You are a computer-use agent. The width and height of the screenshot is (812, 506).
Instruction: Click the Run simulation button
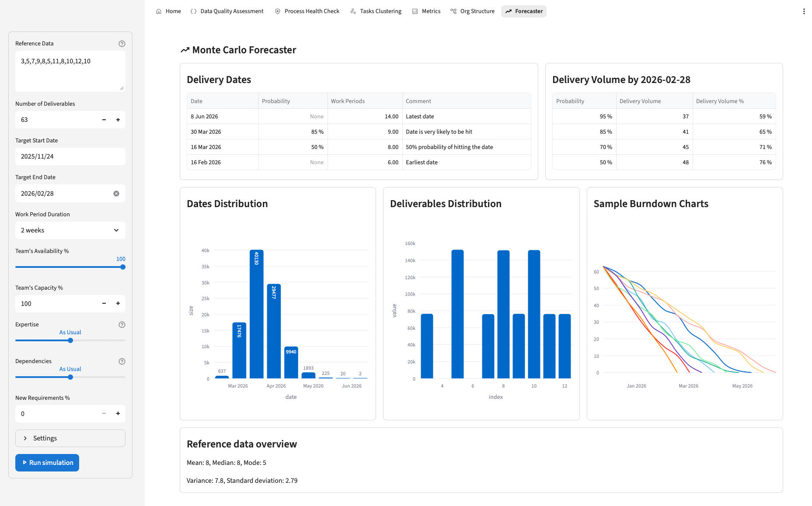click(47, 463)
